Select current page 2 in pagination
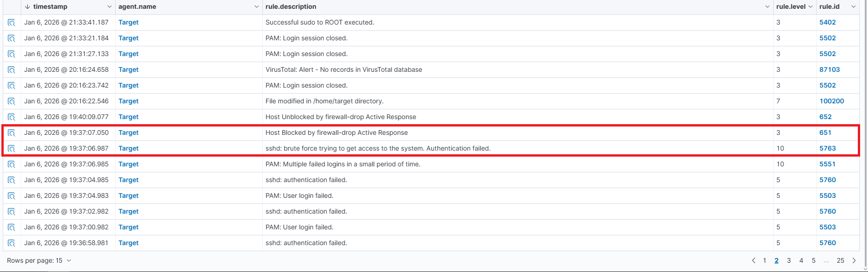This screenshot has width=868, height=272. pyautogui.click(x=777, y=260)
